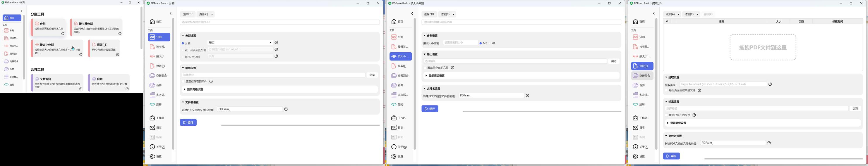Viewport: 868px width, 166px height.
Task: Open 设置 in Extract window sidebar
Action: 642,157
